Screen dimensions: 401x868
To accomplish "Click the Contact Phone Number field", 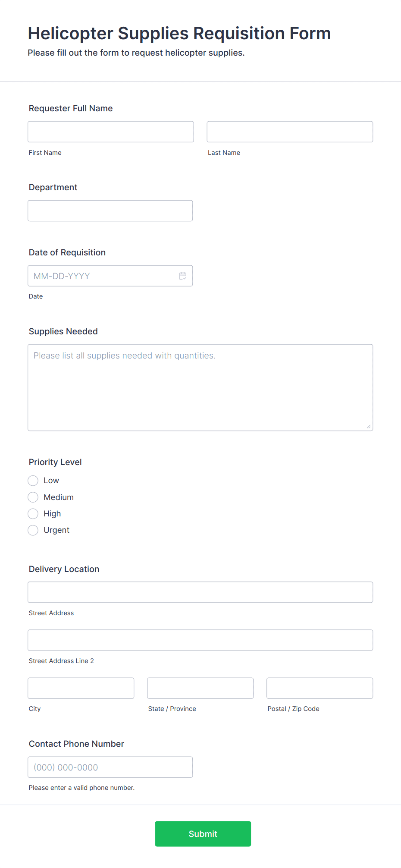I will click(x=110, y=767).
